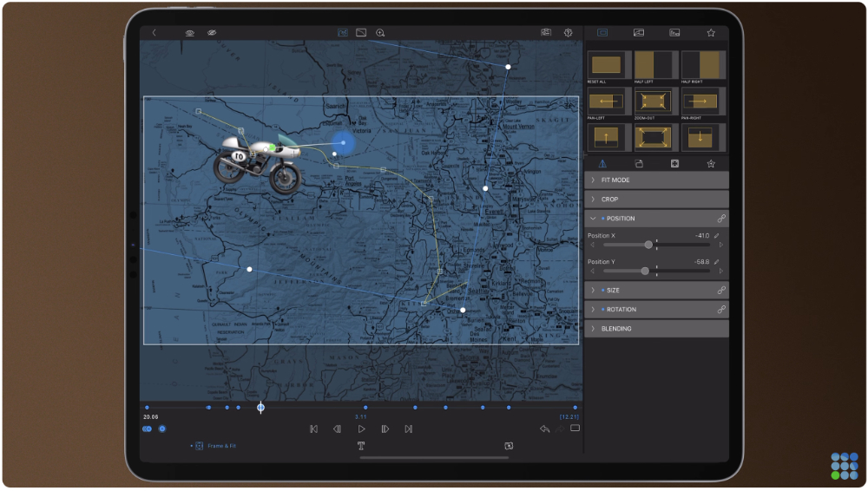Play the preview
Viewport: 868px width, 491px height.
point(361,429)
